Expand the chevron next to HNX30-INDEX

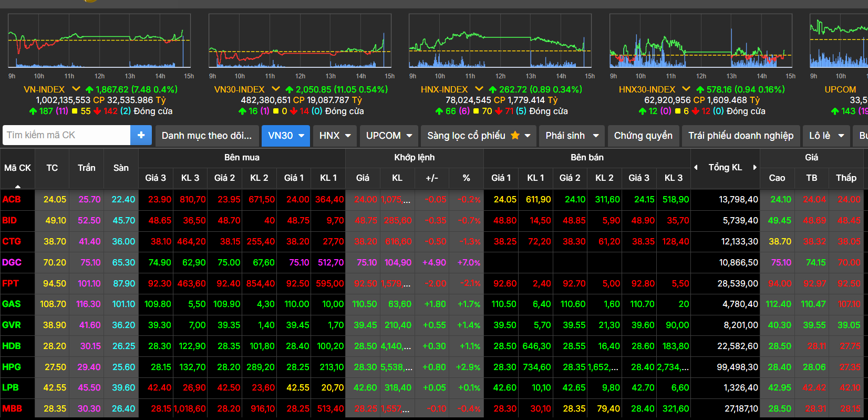pos(686,89)
